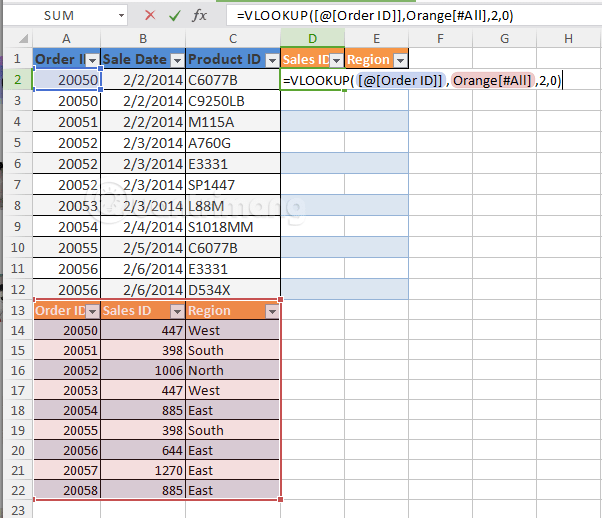Click cell with product L88M
The image size is (602, 518).
tap(233, 206)
